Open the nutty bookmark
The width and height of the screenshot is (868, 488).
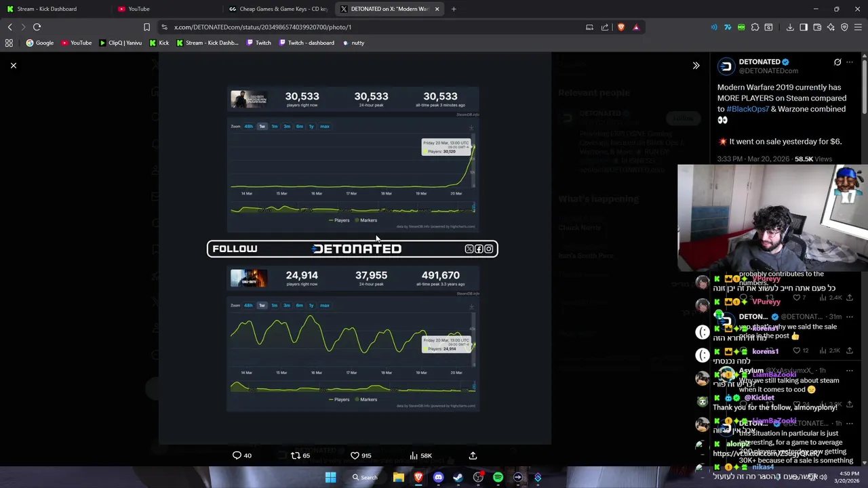tap(353, 43)
